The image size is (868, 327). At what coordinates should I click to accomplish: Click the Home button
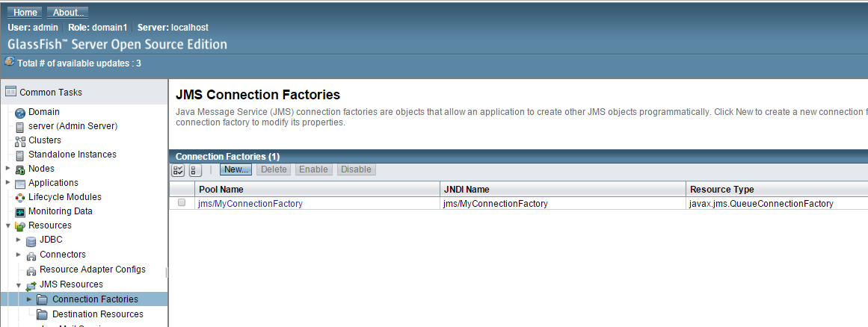pos(25,12)
